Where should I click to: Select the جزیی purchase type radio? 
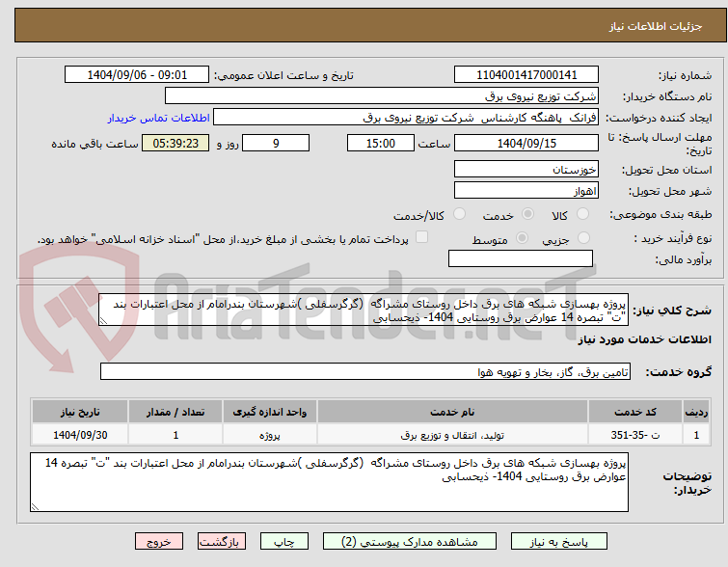click(583, 238)
